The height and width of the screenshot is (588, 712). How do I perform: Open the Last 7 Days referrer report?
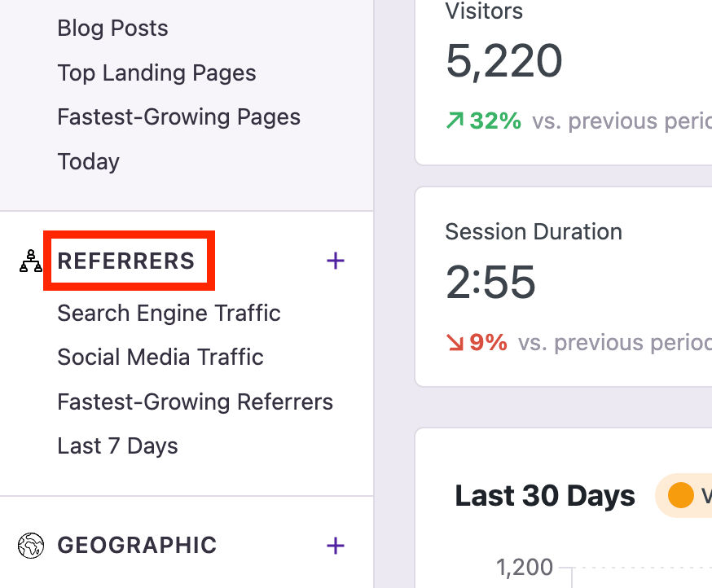pyautogui.click(x=117, y=445)
